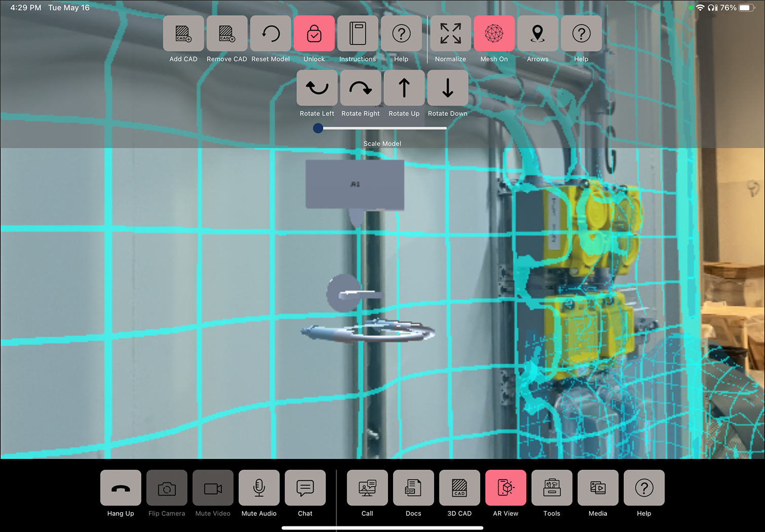
Task: Open the Chat window
Action: [x=305, y=488]
